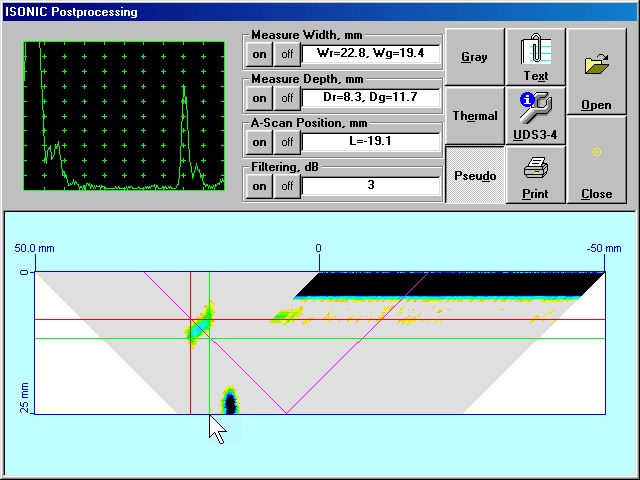The width and height of the screenshot is (640, 480).
Task: Turn off A-Scan Position
Action: click(x=287, y=142)
